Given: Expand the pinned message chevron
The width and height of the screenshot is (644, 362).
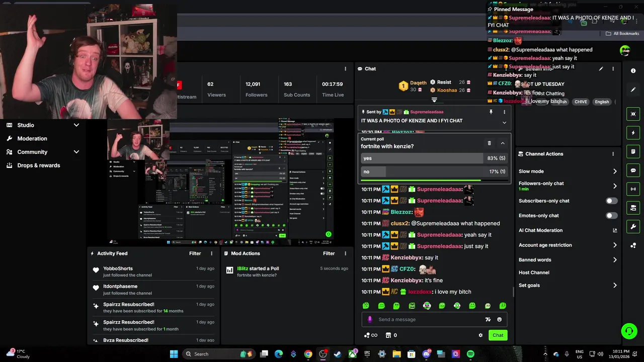Looking at the screenshot, I should click(504, 123).
